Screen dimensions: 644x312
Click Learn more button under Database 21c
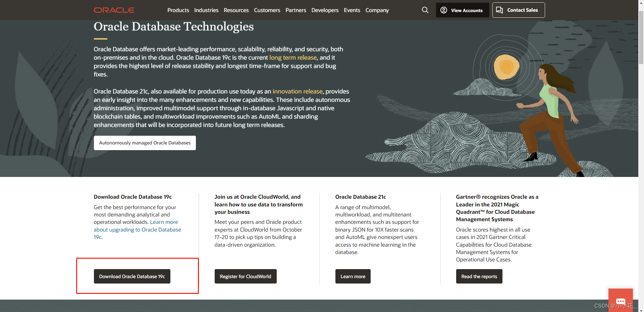pyautogui.click(x=353, y=276)
